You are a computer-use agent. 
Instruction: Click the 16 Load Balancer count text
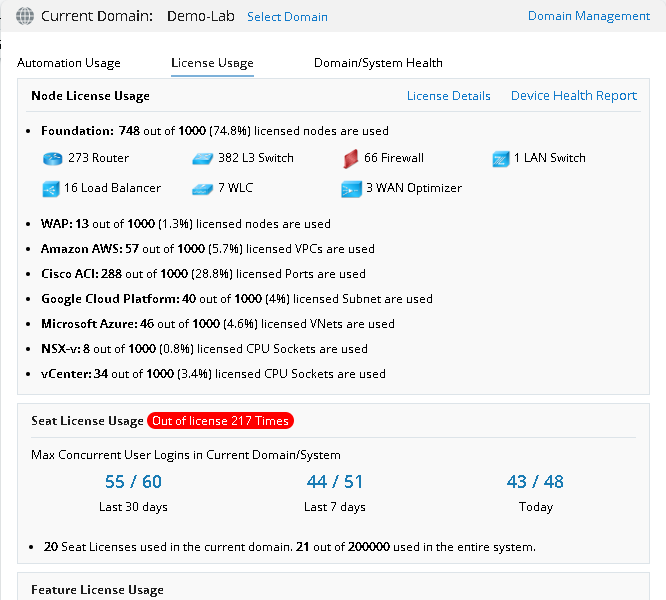coord(113,188)
